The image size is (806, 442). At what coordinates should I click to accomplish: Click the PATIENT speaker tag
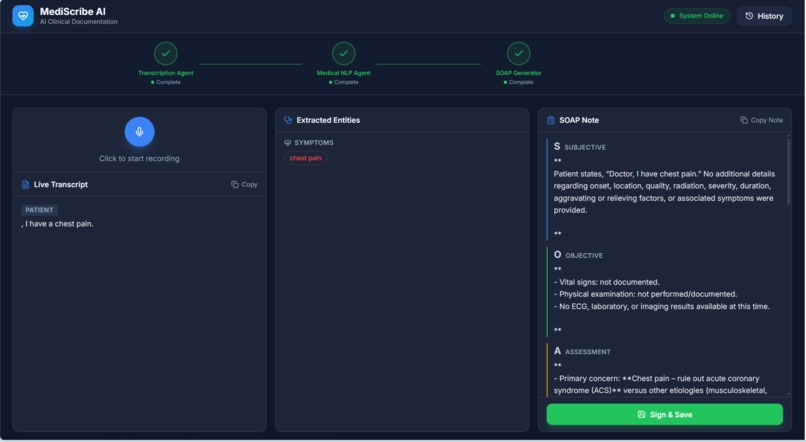39,210
